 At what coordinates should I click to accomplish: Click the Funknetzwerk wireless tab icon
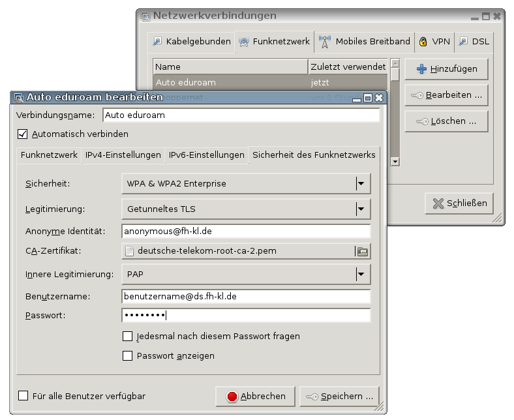pyautogui.click(x=243, y=42)
